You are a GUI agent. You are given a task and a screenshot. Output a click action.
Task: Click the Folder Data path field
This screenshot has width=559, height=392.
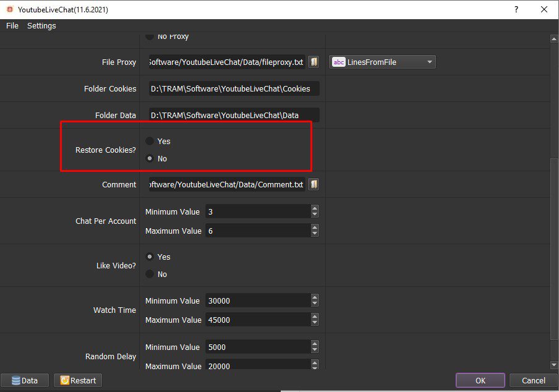[234, 115]
